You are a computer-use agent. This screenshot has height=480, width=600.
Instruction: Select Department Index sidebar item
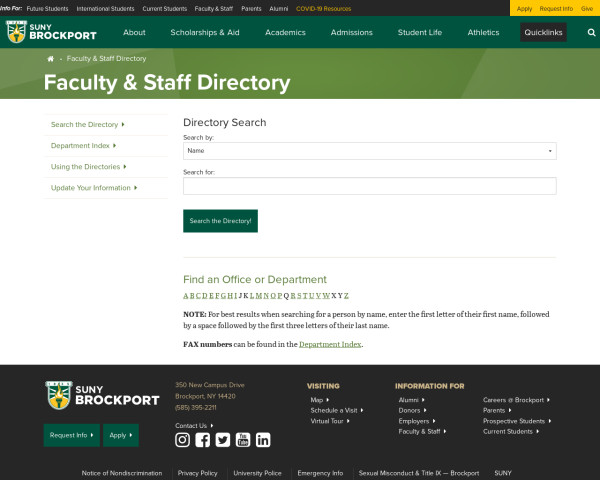coord(83,145)
